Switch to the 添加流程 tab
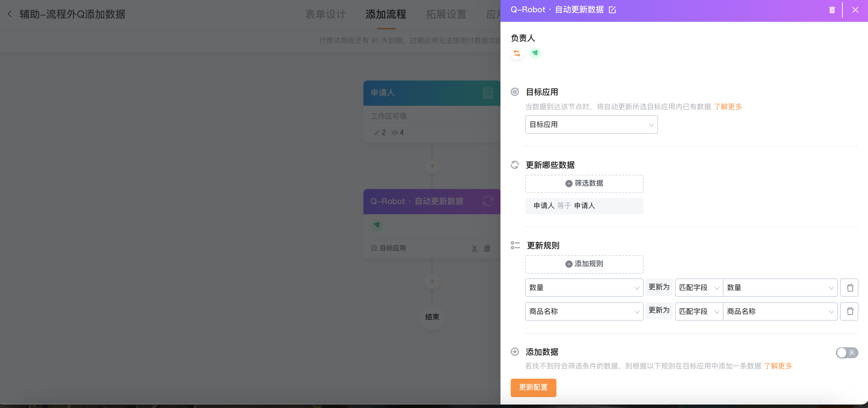Image resolution: width=868 pixels, height=408 pixels. coord(386,14)
